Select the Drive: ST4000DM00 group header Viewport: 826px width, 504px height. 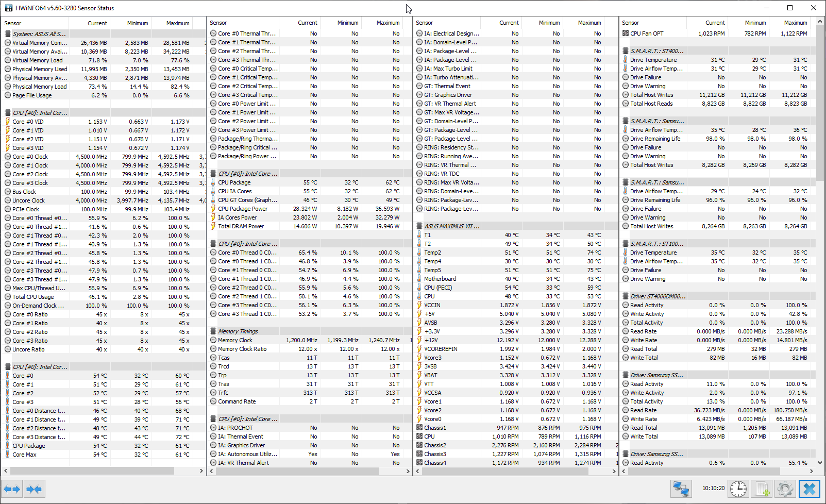[658, 296]
